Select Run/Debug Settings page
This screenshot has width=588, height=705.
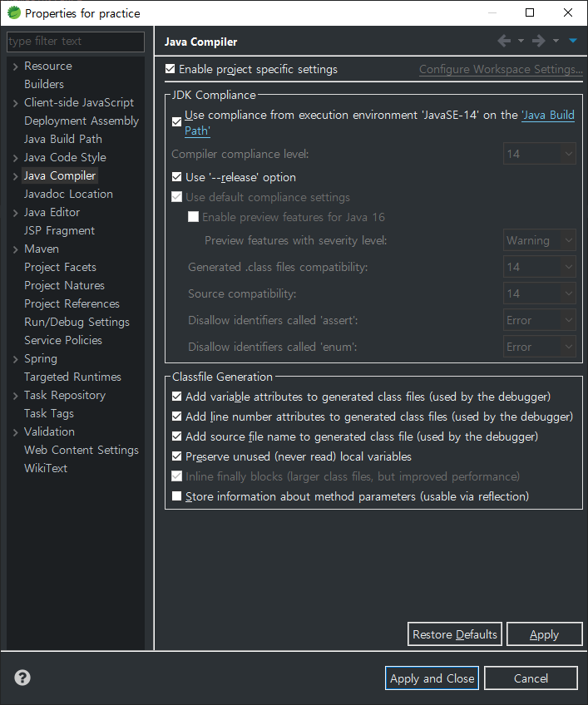coord(77,322)
